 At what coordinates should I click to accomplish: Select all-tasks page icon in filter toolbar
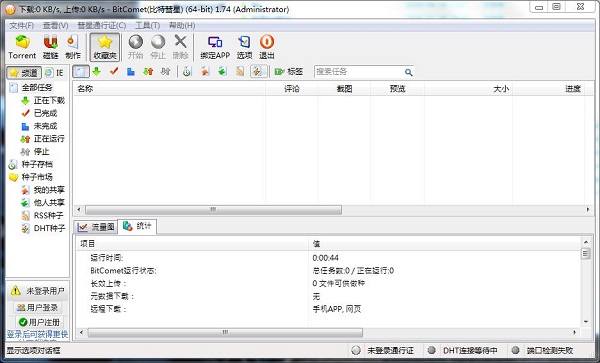tap(81, 72)
